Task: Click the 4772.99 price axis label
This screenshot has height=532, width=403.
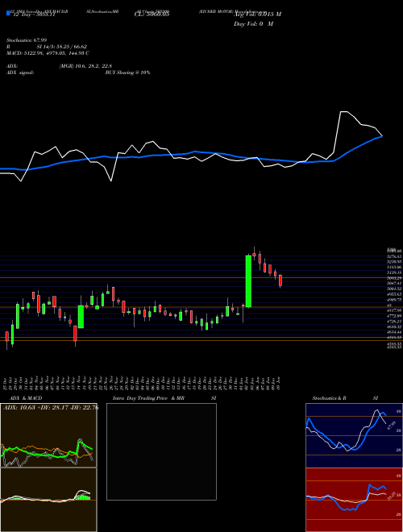Action: (x=394, y=315)
